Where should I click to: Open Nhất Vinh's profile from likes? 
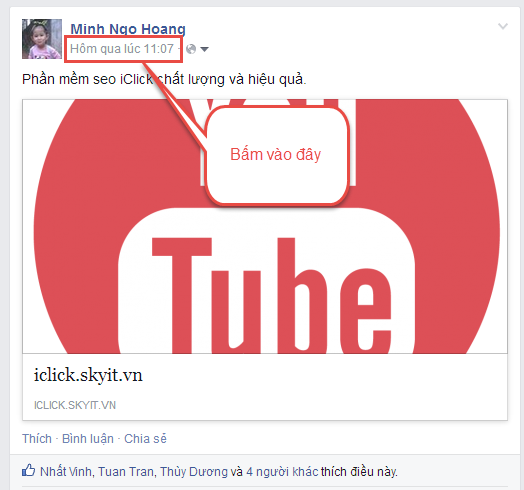[x=66, y=472]
